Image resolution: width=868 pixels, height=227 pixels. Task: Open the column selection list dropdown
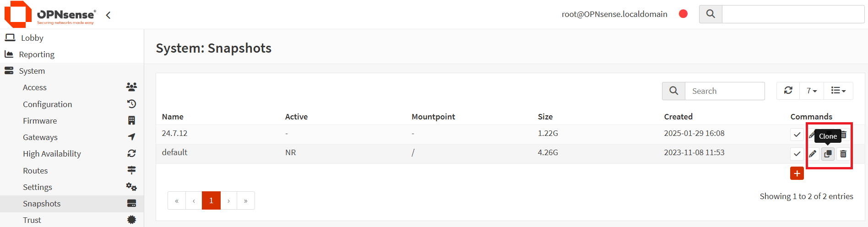[x=838, y=91]
